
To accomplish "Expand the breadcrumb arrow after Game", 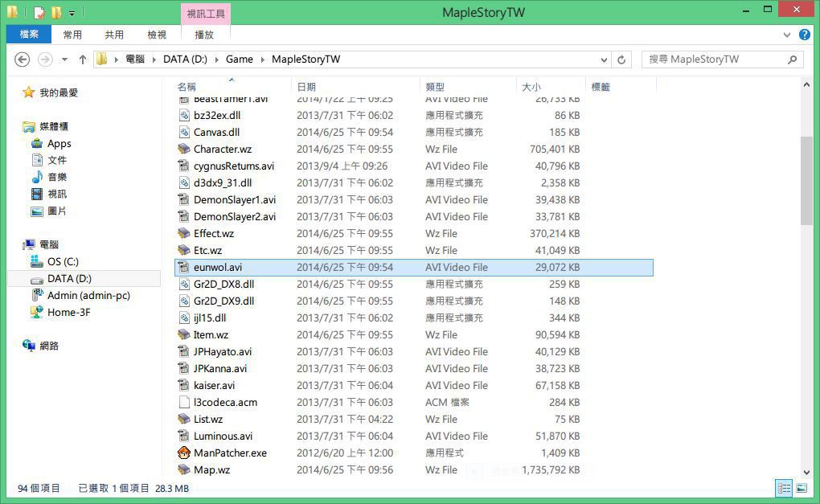I will pyautogui.click(x=263, y=59).
